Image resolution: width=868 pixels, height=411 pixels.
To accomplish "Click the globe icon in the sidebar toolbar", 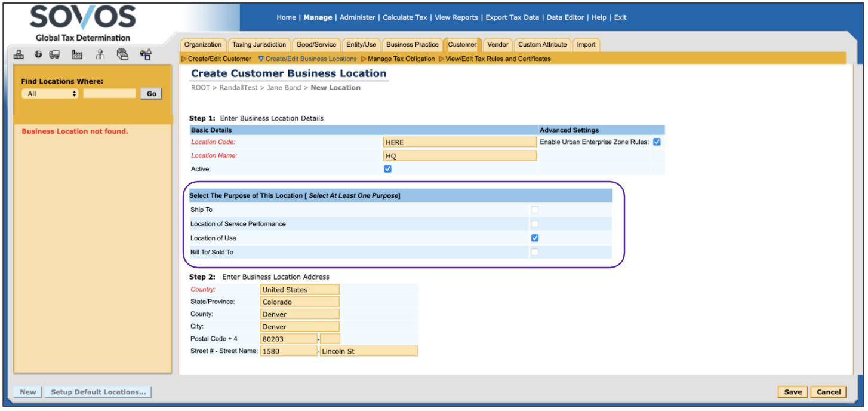I will click(38, 55).
